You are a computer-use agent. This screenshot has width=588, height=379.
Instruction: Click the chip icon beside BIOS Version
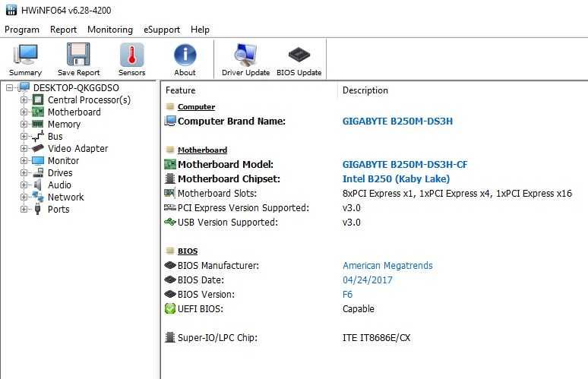(170, 294)
